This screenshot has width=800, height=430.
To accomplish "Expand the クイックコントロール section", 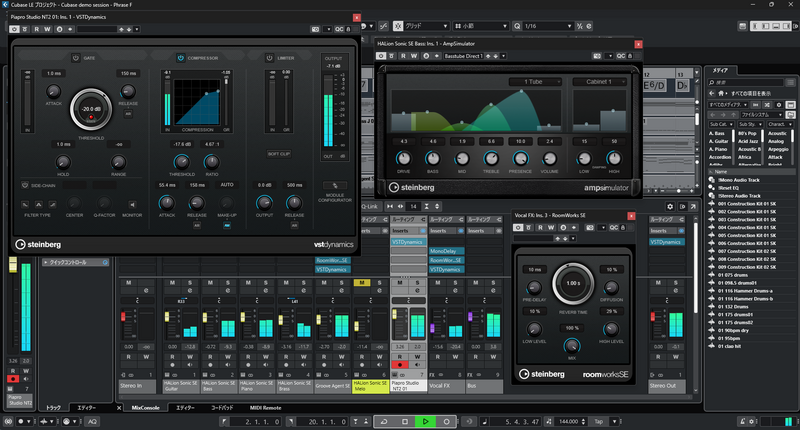I will pyautogui.click(x=76, y=262).
